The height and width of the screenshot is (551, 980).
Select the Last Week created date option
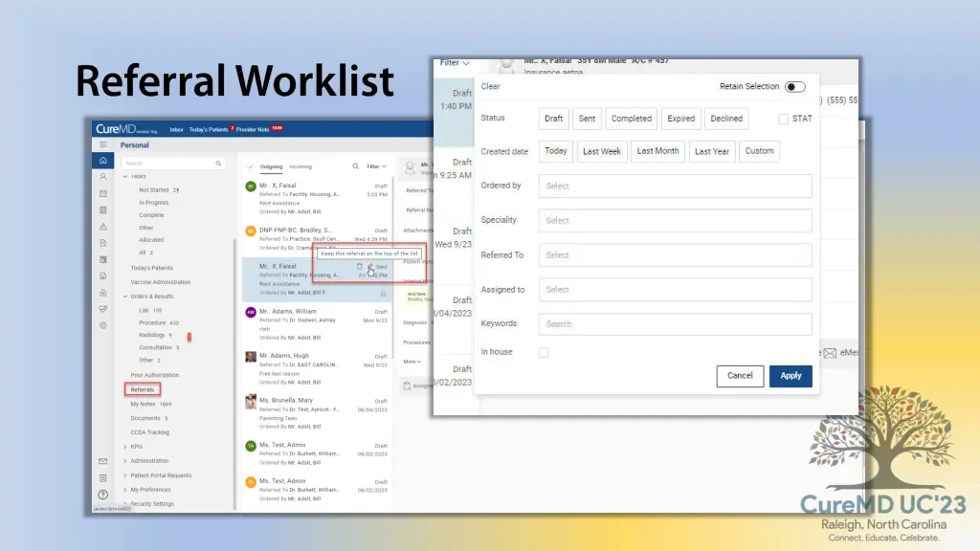(602, 151)
